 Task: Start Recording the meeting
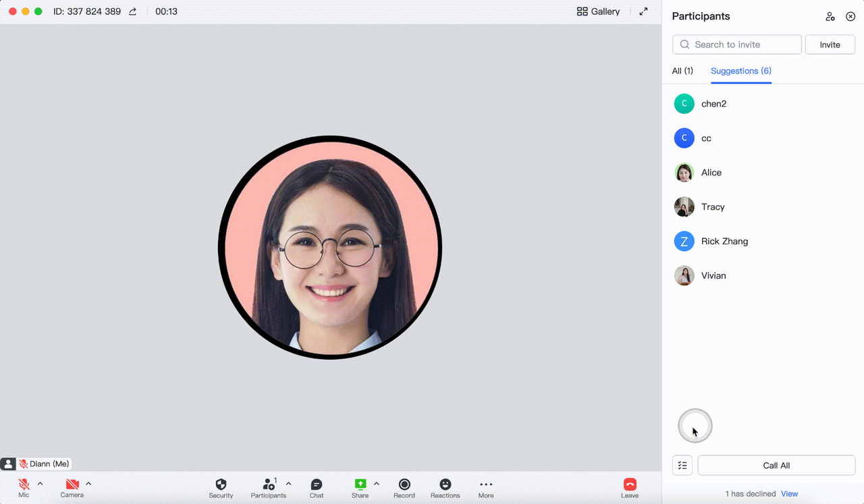pos(404,484)
